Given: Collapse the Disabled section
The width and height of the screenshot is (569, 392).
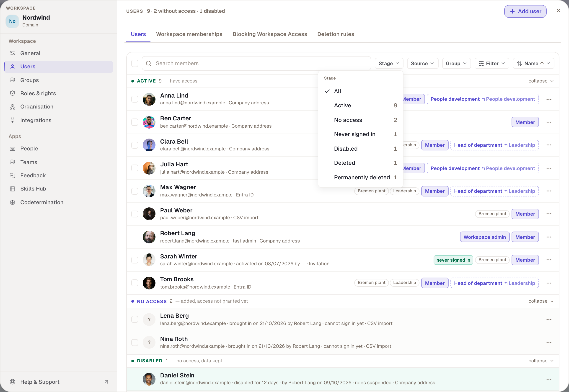Looking at the screenshot, I should 541,361.
